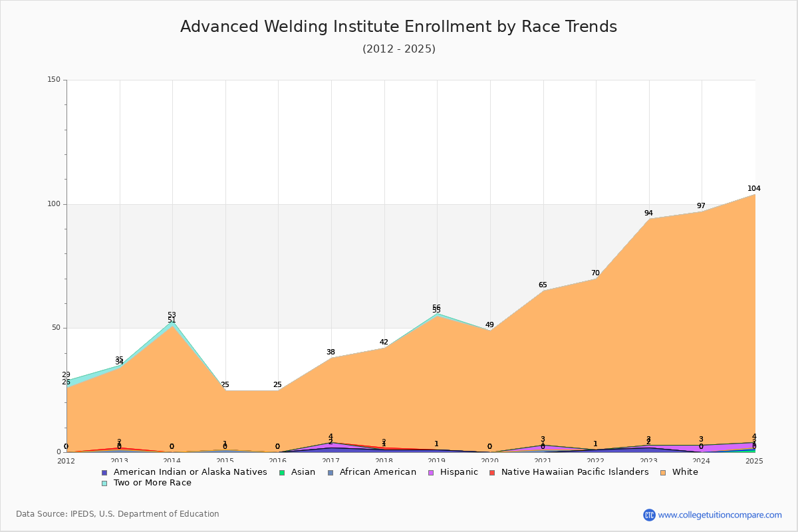
Task: Open the www.collegetuitioncompare.com link
Action: click(720, 515)
